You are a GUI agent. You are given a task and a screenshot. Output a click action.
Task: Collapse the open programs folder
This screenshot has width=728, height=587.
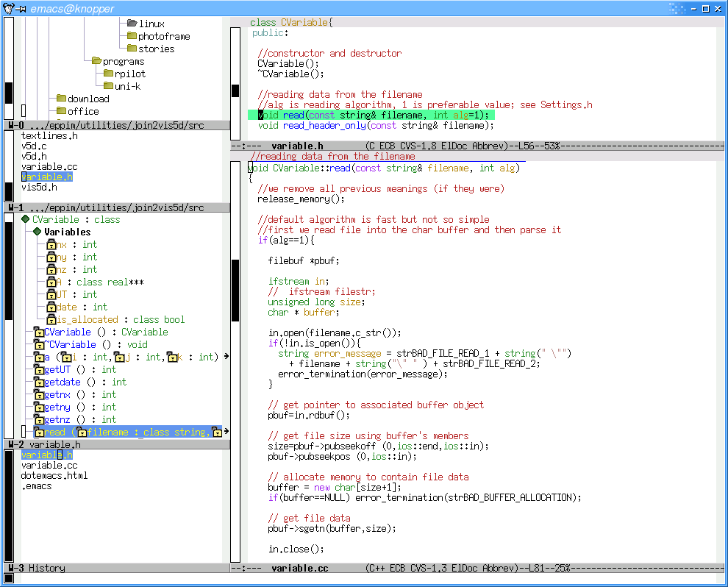pos(96,61)
